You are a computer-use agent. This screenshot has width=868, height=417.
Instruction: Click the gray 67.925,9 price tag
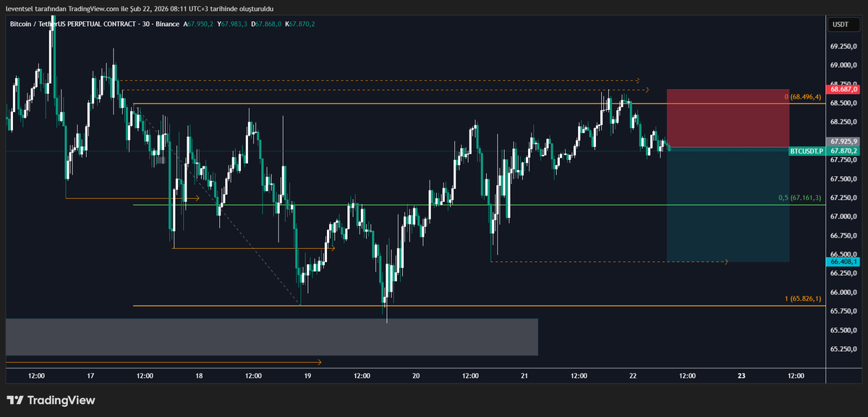[x=844, y=141]
